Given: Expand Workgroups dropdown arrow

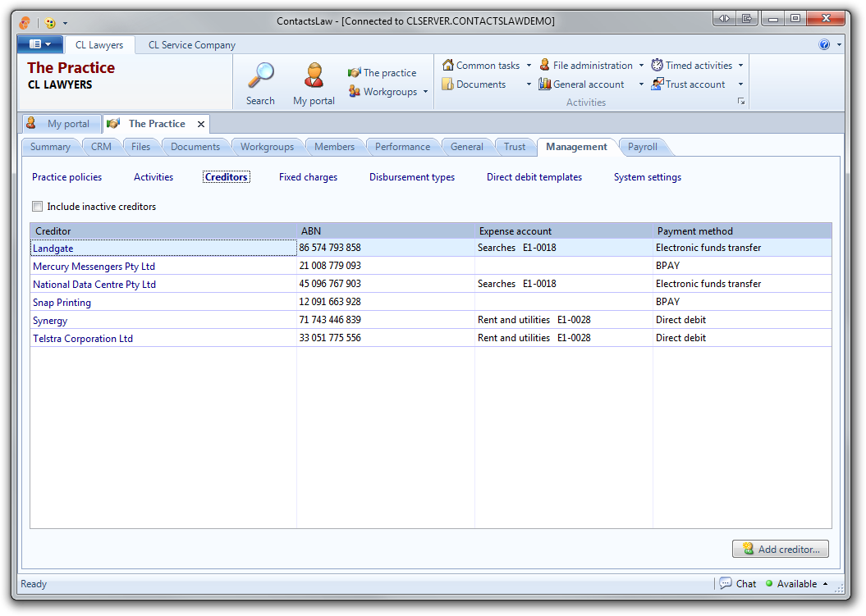Looking at the screenshot, I should click(x=425, y=92).
